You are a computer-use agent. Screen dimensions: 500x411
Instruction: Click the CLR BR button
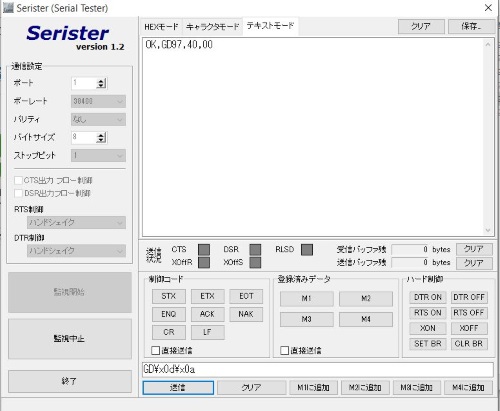[x=469, y=344]
